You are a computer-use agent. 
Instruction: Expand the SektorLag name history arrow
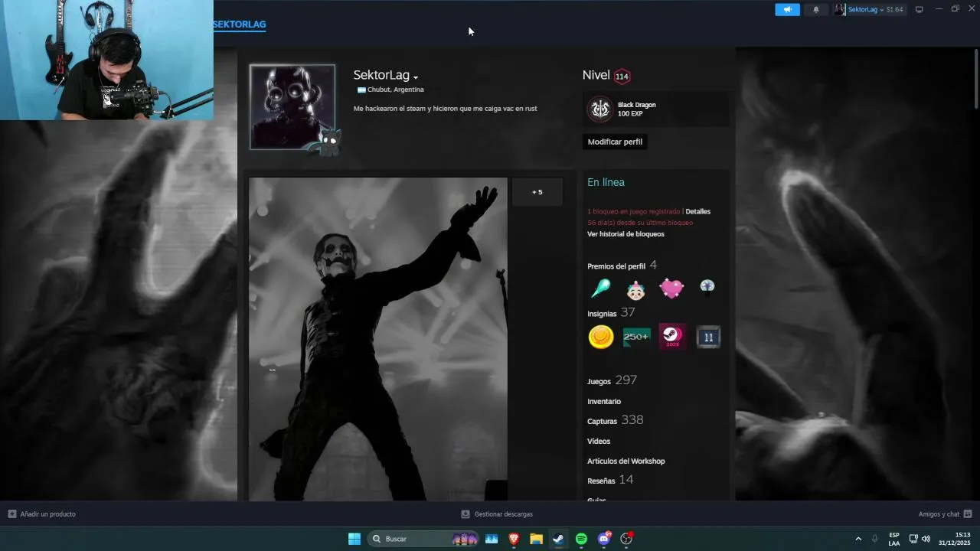[x=416, y=77]
